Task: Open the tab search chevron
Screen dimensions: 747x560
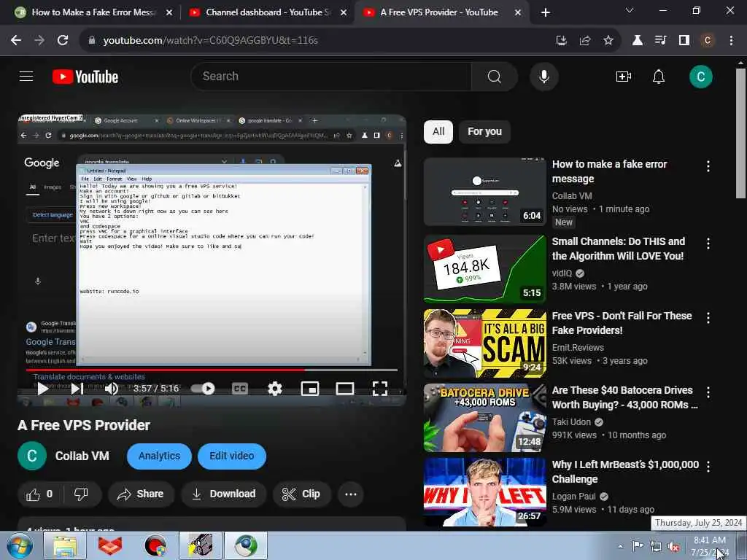Action: (x=630, y=10)
